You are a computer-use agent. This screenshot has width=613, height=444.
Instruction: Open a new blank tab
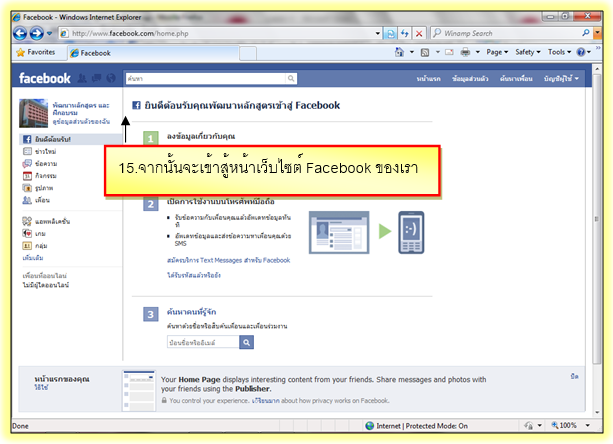coord(247,54)
